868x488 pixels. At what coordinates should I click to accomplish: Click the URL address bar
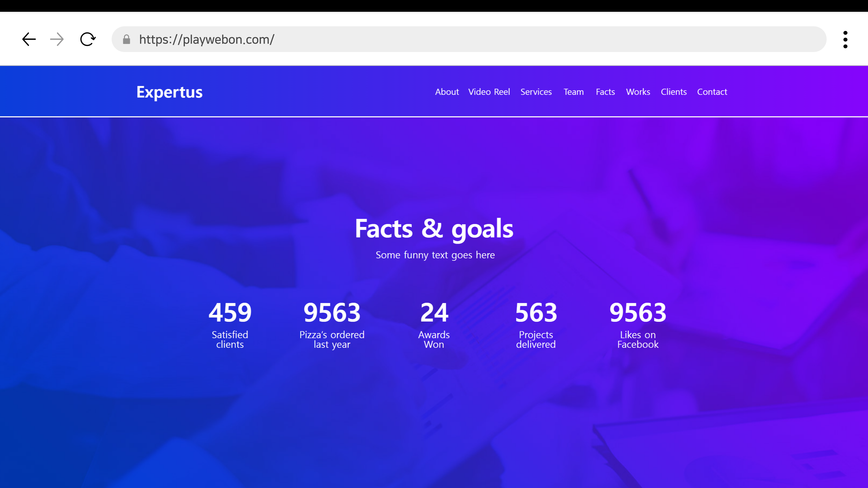coord(472,39)
